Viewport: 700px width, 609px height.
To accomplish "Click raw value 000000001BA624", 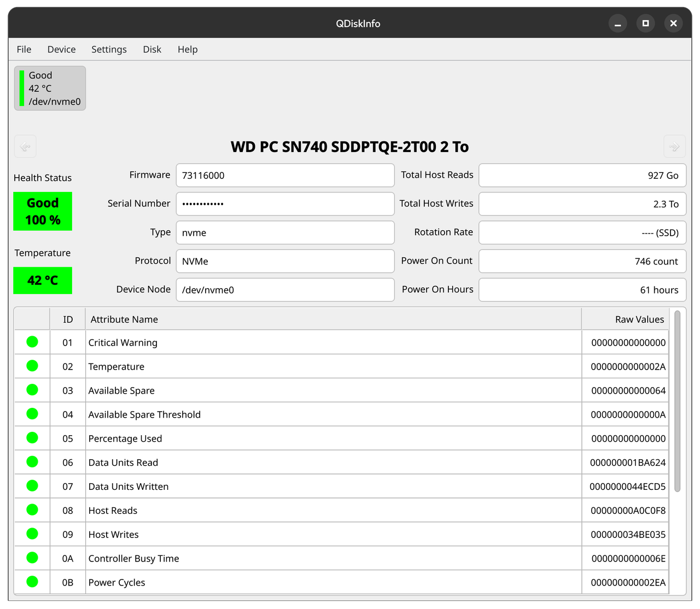I will pos(628,463).
